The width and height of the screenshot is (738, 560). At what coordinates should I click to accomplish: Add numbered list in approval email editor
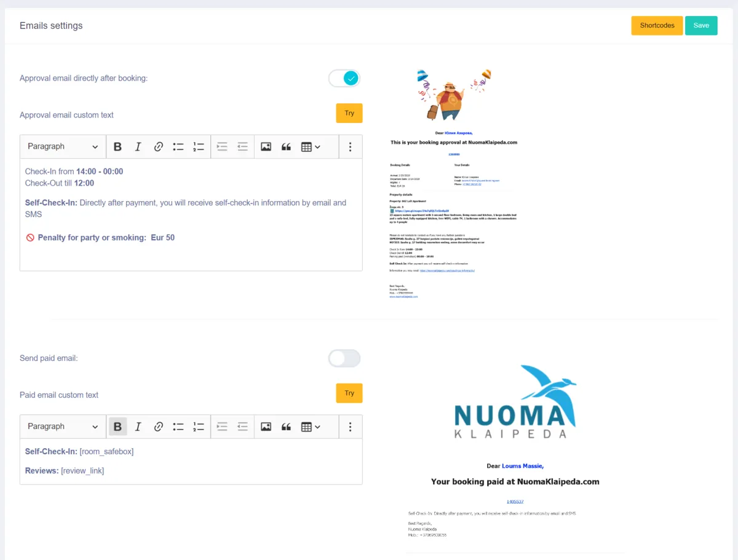point(199,147)
